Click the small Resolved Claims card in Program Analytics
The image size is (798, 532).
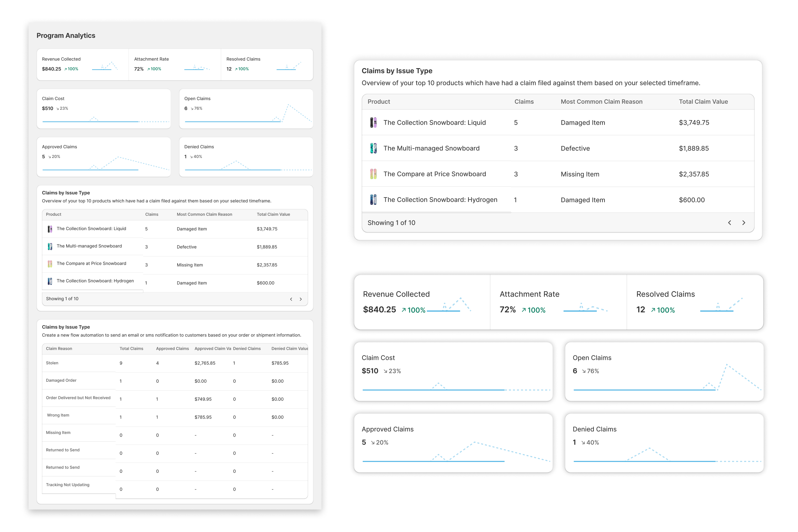tap(267, 65)
